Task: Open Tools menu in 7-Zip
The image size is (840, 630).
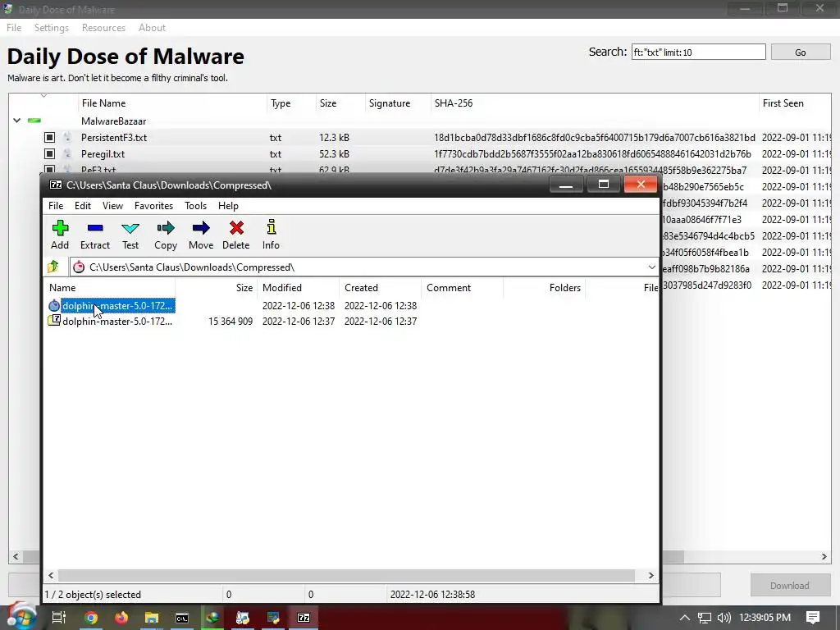Action: point(195,206)
